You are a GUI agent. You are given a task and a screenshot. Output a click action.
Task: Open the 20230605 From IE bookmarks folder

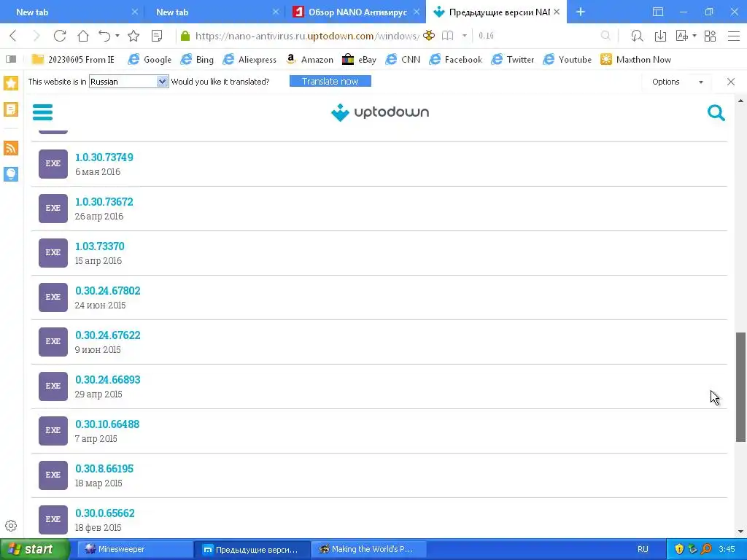[x=73, y=59]
